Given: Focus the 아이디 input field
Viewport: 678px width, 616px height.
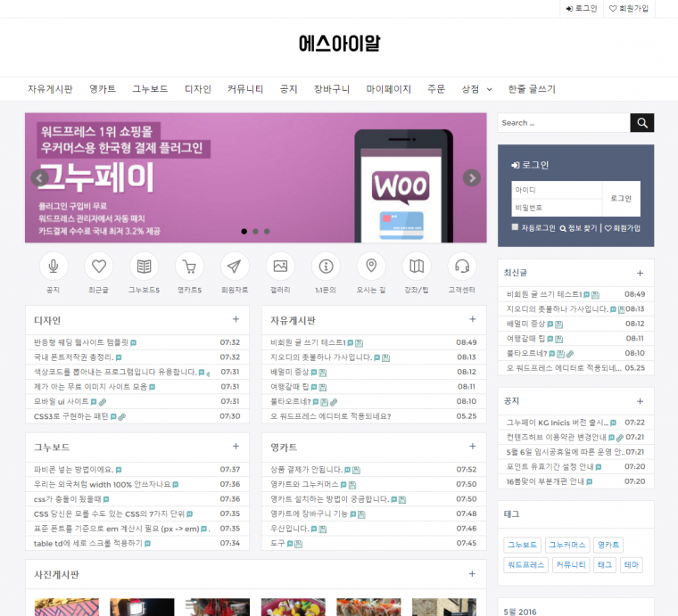Looking at the screenshot, I should click(557, 190).
